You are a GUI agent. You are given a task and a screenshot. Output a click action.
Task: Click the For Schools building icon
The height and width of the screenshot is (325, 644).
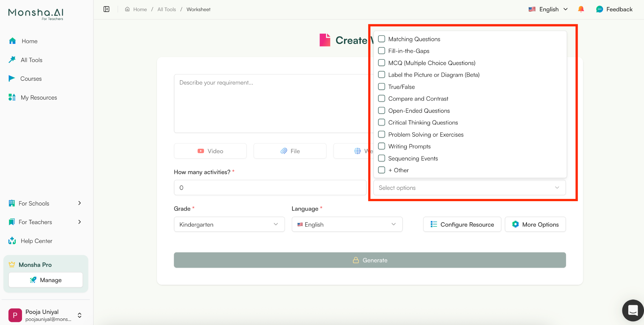point(12,203)
